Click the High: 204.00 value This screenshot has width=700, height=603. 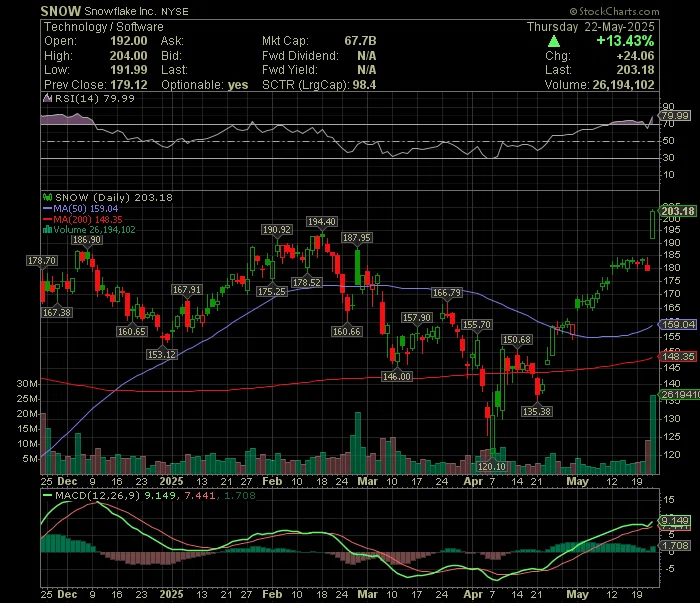tap(129, 56)
